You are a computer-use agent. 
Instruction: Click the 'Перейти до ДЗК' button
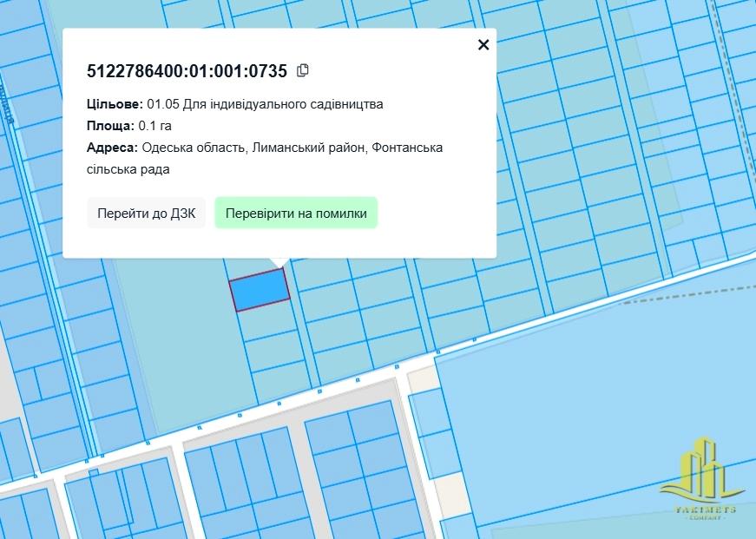[146, 213]
